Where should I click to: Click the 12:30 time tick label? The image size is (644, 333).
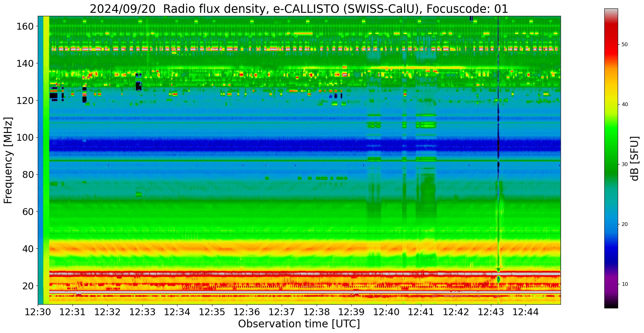[x=38, y=312]
